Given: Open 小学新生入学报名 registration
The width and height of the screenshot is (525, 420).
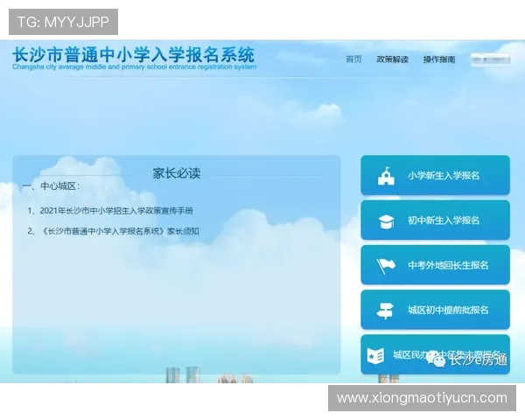Looking at the screenshot, I should (435, 175).
